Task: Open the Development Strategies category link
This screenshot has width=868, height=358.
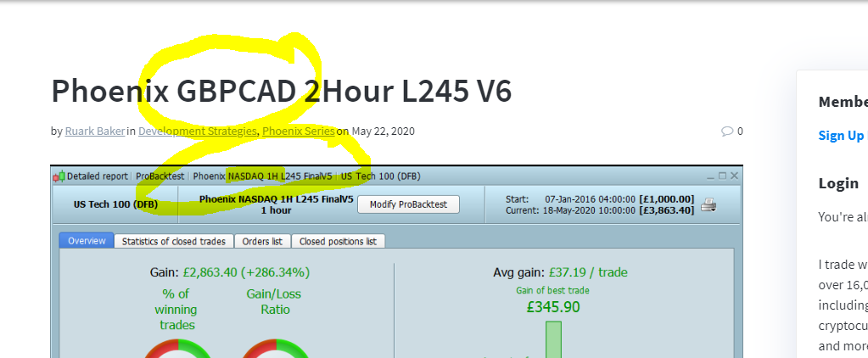Action: [x=198, y=131]
